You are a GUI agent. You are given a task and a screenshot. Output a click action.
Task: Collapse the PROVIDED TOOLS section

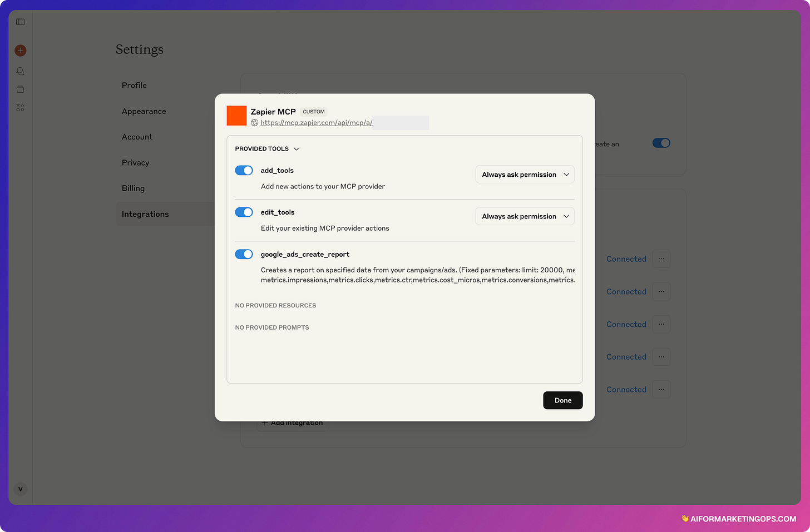268,149
